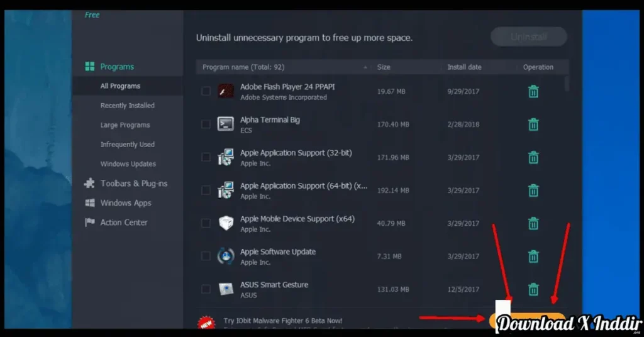This screenshot has width=644, height=337.
Task: Click the Windows Apps logo icon
Action: 89,203
